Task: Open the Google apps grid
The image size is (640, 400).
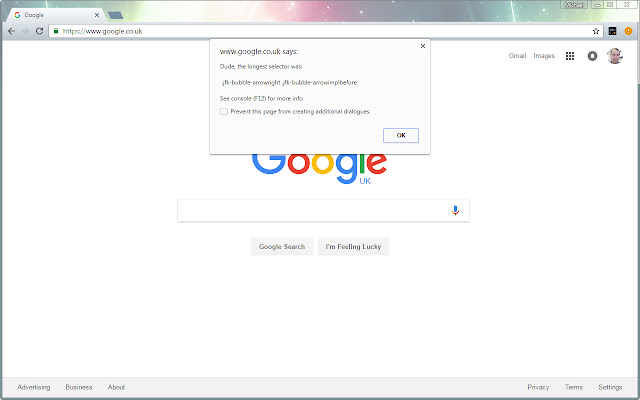Action: [570, 56]
